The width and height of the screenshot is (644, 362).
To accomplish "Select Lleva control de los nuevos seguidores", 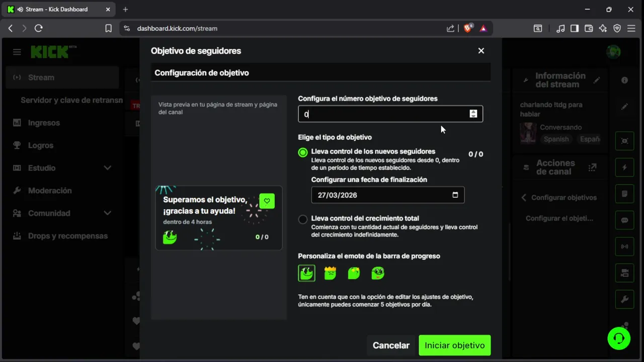I will tap(303, 152).
